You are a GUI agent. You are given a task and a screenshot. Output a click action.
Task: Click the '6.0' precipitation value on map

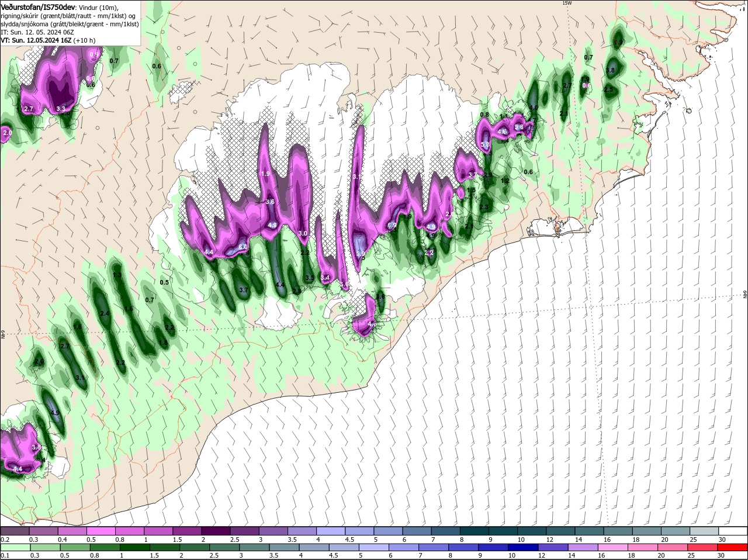(243, 247)
